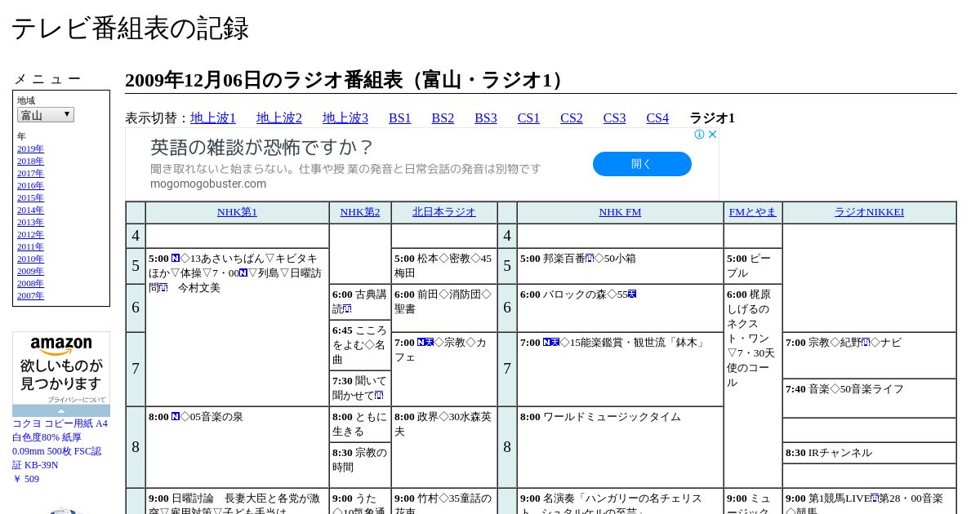Switch display to BS1

pos(400,118)
